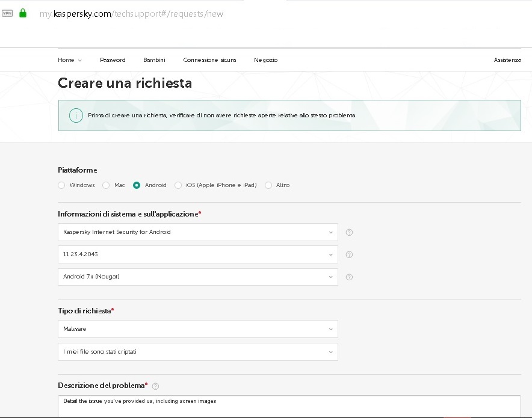This screenshot has height=418, width=532.
Task: Click the VPN badge icon in address bar
Action: click(x=7, y=14)
